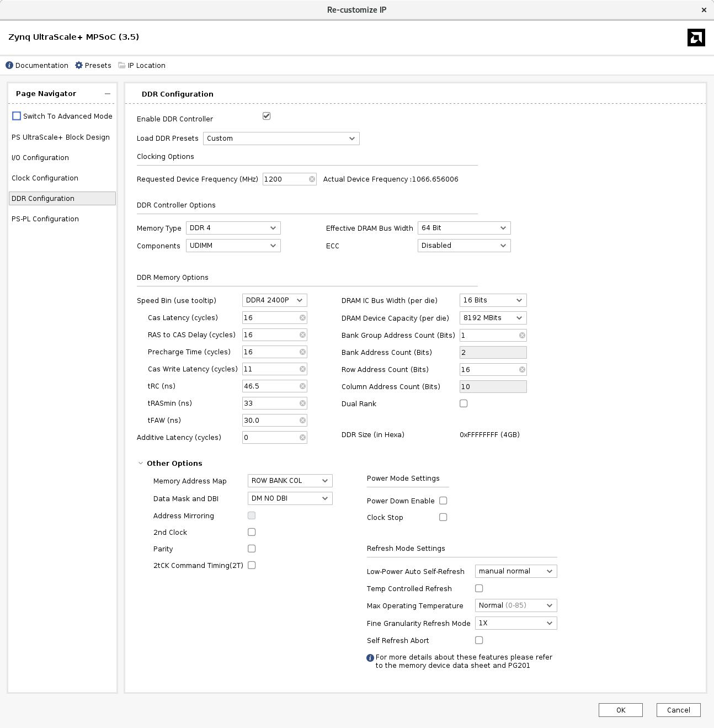
Task: Click the IP Location folder icon
Action: click(x=120, y=65)
